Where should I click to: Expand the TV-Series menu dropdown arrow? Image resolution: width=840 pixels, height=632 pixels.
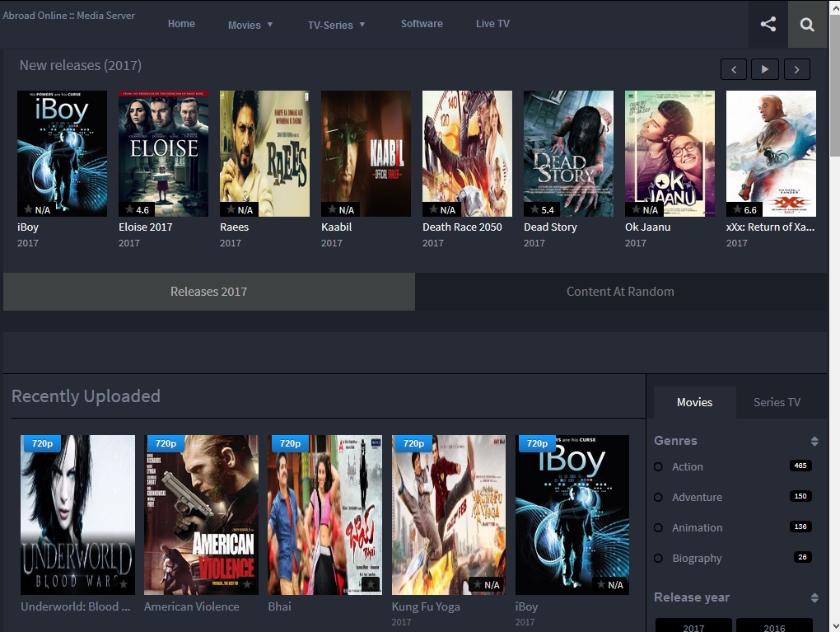(x=362, y=25)
